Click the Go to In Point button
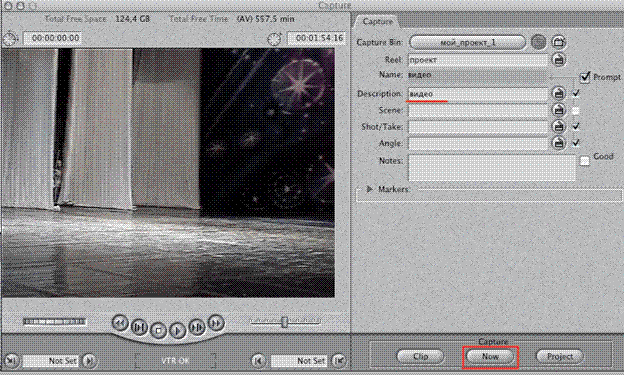 click(90, 361)
